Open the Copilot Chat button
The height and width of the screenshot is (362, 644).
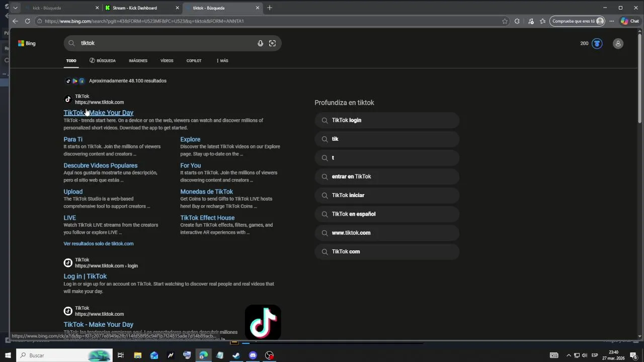(x=629, y=21)
